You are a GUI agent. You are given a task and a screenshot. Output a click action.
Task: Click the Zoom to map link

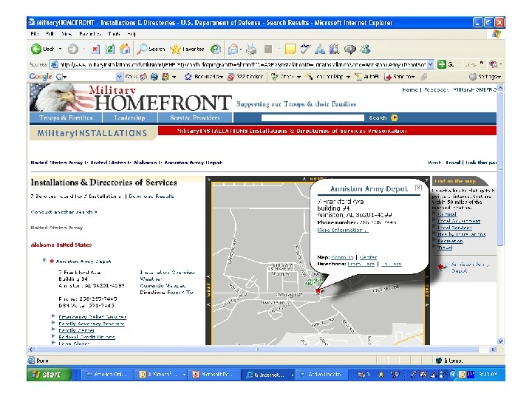pos(342,257)
